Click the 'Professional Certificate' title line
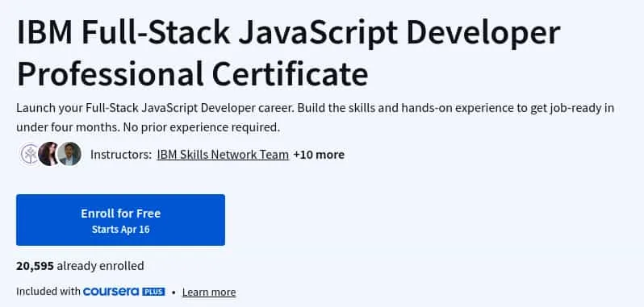This screenshot has width=644, height=307. pyautogui.click(x=192, y=73)
